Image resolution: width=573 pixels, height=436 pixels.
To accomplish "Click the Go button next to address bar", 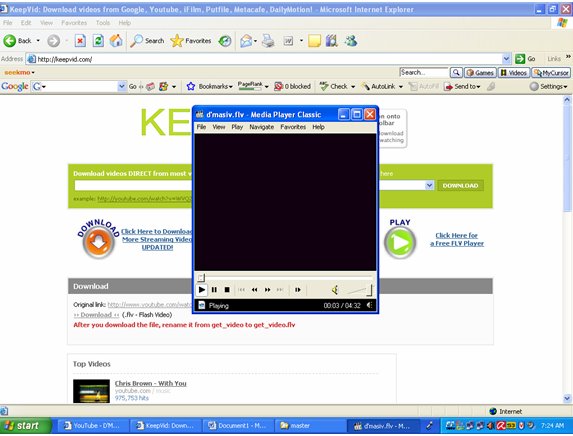I will coord(525,59).
